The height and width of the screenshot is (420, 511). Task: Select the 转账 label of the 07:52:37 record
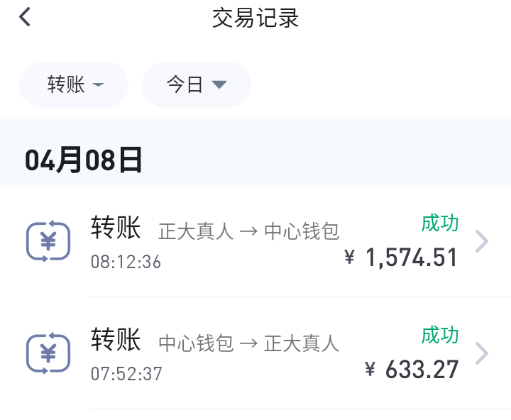pos(116,340)
